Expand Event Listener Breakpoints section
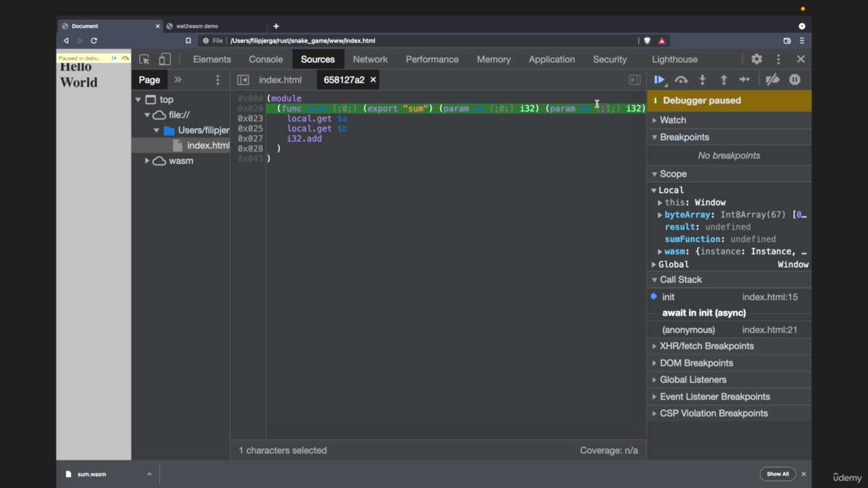The image size is (868, 488). 715,396
